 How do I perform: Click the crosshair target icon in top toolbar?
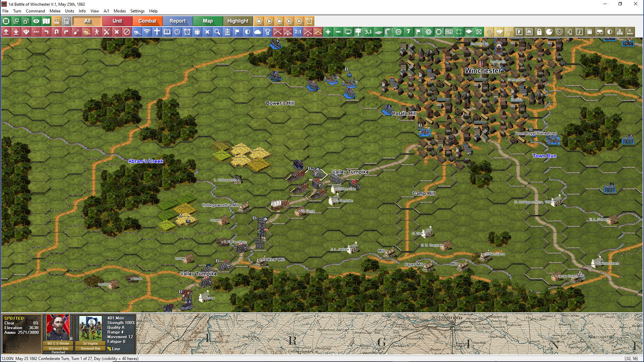pyautogui.click(x=6, y=21)
